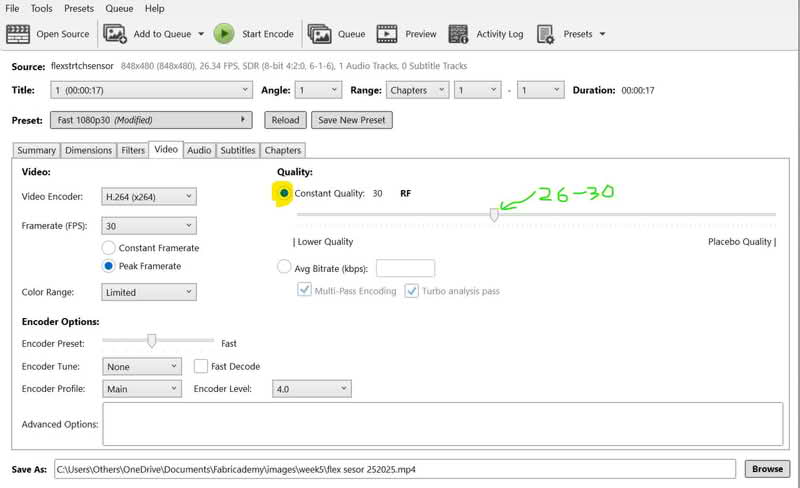Screen dimensions: 800x488
Task: Click the Preview icon in the toolbar
Action: [x=387, y=34]
